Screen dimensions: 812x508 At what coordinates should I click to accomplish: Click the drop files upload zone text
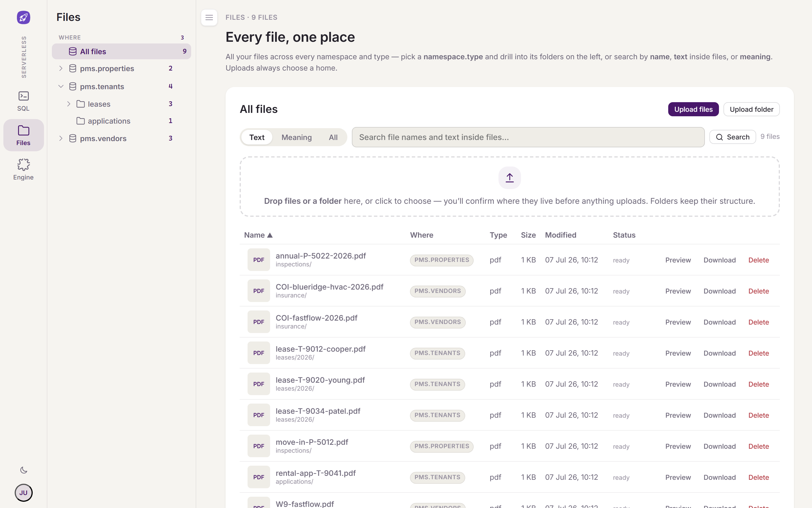click(x=509, y=201)
